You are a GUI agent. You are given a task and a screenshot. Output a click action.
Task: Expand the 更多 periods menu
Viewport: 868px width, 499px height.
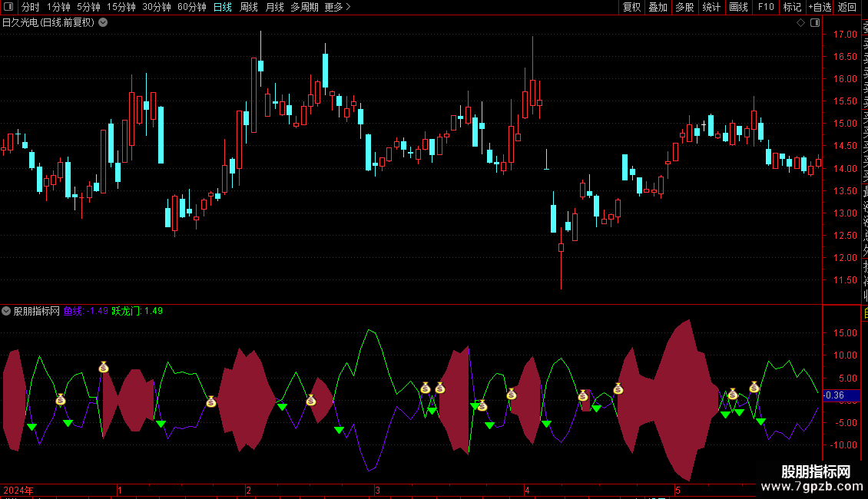tap(337, 7)
